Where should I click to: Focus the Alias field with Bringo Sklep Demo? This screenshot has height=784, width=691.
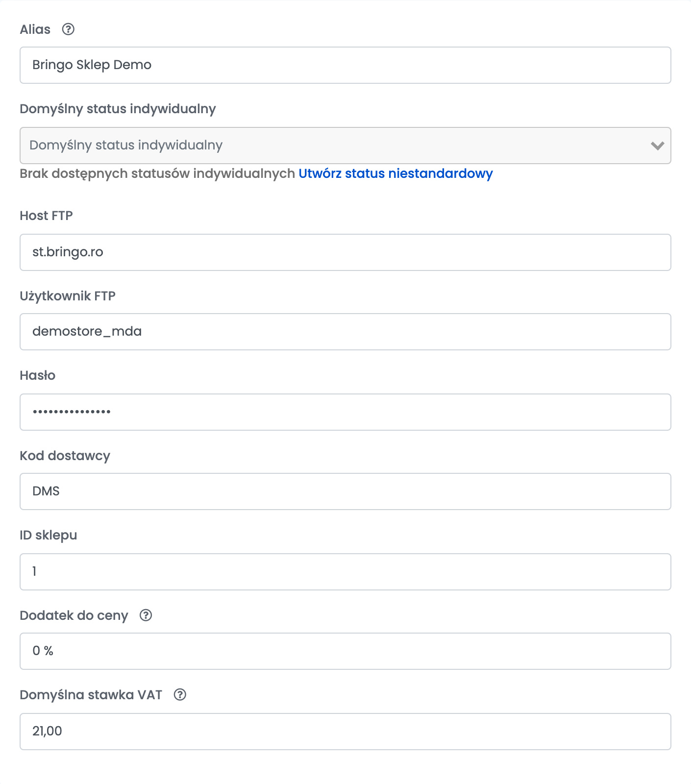[345, 65]
